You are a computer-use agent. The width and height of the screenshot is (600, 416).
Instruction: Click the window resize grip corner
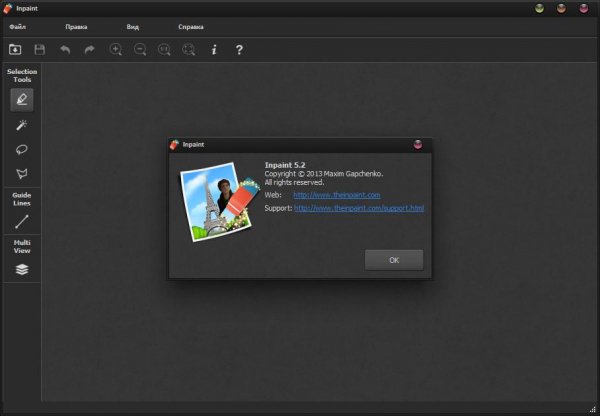tap(592, 409)
